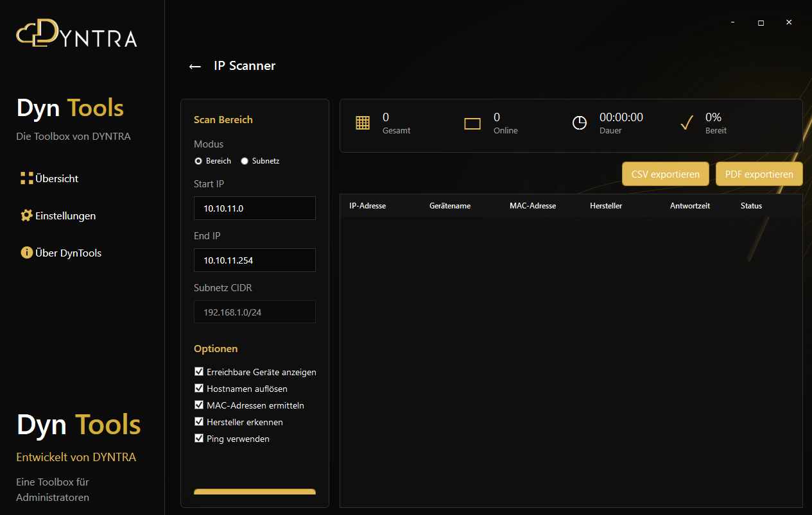Click the Einstellungen gear icon

point(26,215)
